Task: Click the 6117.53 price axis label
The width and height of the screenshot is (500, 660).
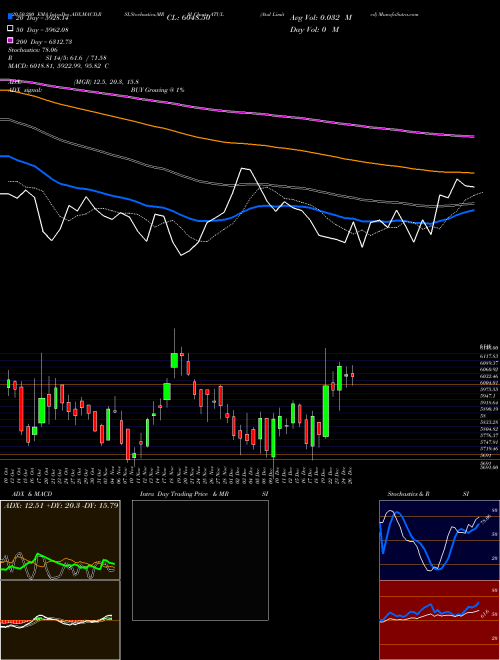Action: tap(489, 356)
